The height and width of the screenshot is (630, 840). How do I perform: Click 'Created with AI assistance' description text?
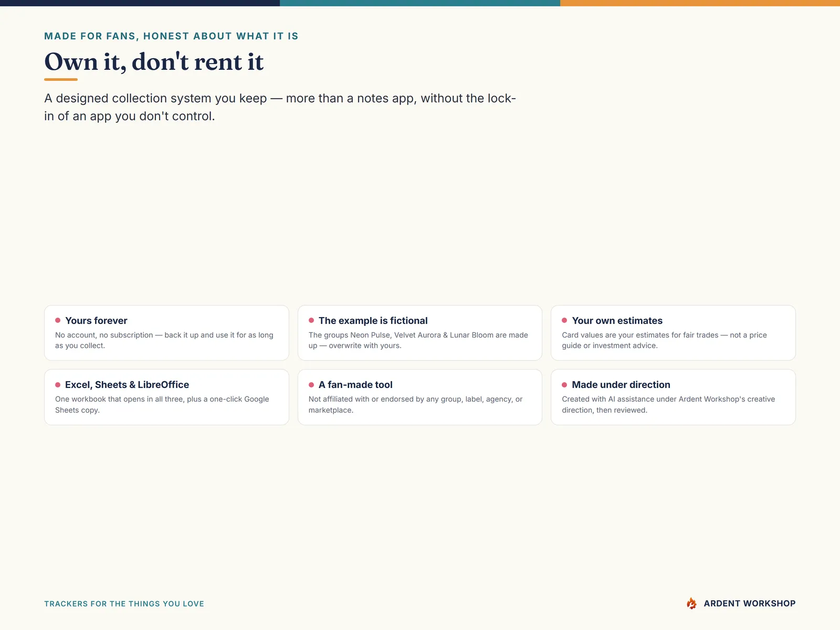tap(668, 405)
